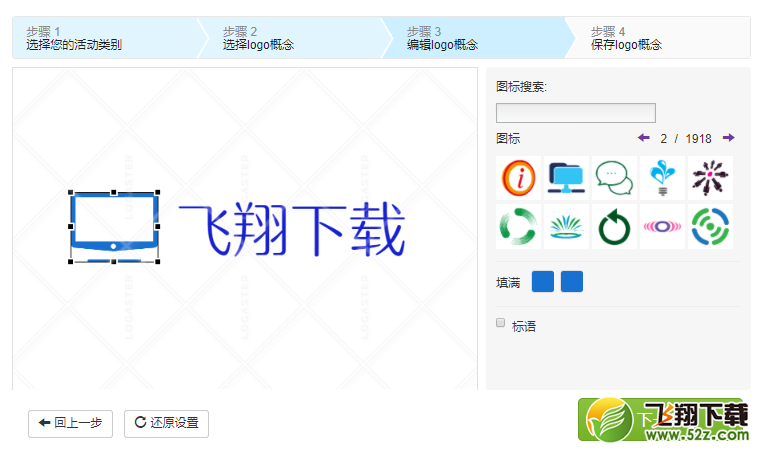761x454 pixels.
Task: Go to 步骤 4 保存logo概念
Action: click(x=660, y=38)
